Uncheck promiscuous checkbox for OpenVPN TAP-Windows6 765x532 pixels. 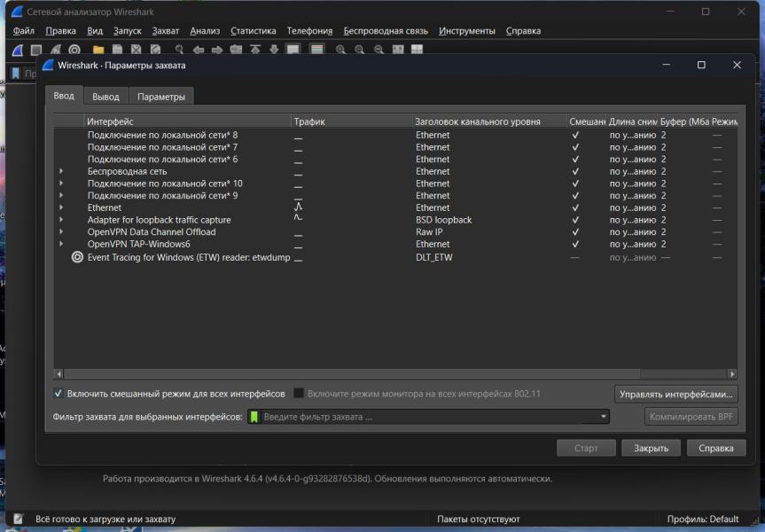pos(575,244)
